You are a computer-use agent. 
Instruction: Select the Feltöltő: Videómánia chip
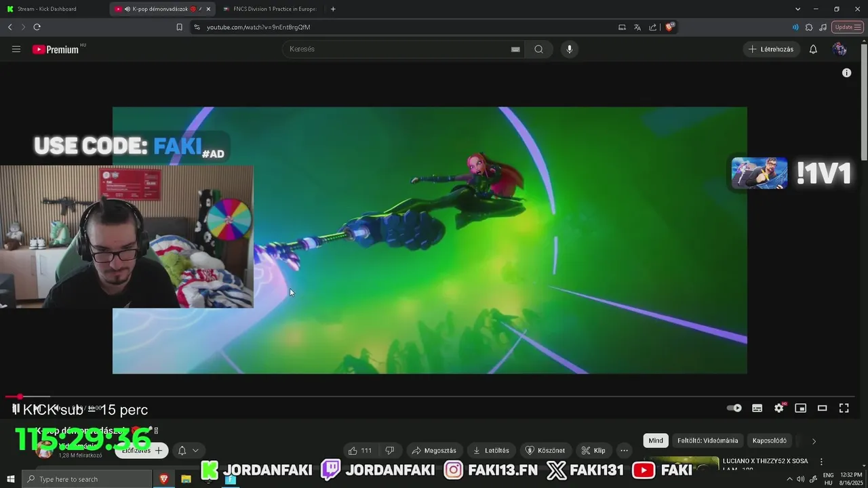click(x=707, y=441)
